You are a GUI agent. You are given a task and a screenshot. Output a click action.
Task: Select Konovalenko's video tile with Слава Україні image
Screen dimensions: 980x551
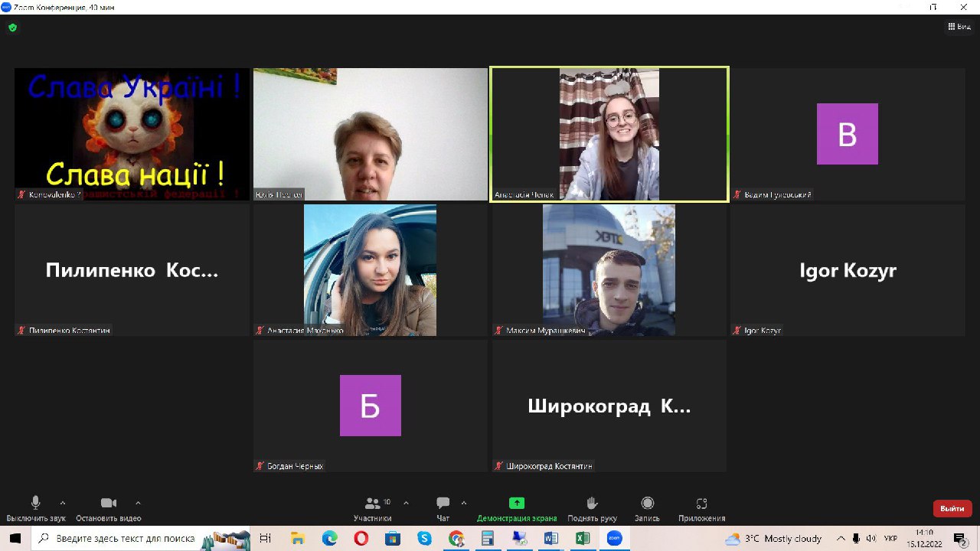(x=132, y=134)
